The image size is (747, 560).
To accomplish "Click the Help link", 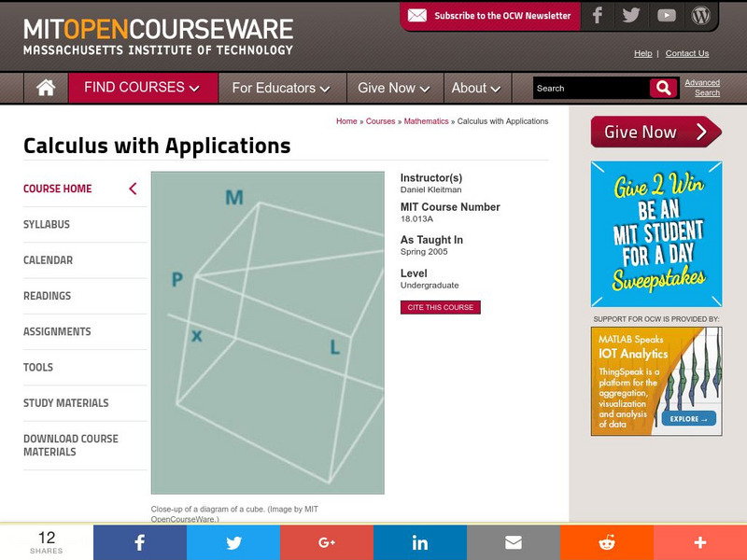I will click(x=642, y=53).
